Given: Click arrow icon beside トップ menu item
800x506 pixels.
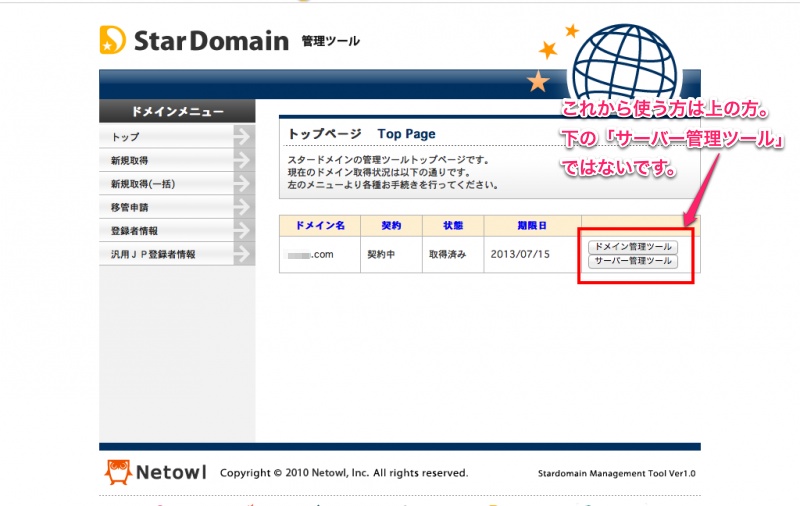Looking at the screenshot, I should (244, 137).
